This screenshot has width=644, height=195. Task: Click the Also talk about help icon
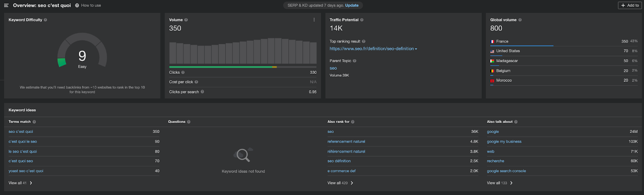click(x=516, y=122)
